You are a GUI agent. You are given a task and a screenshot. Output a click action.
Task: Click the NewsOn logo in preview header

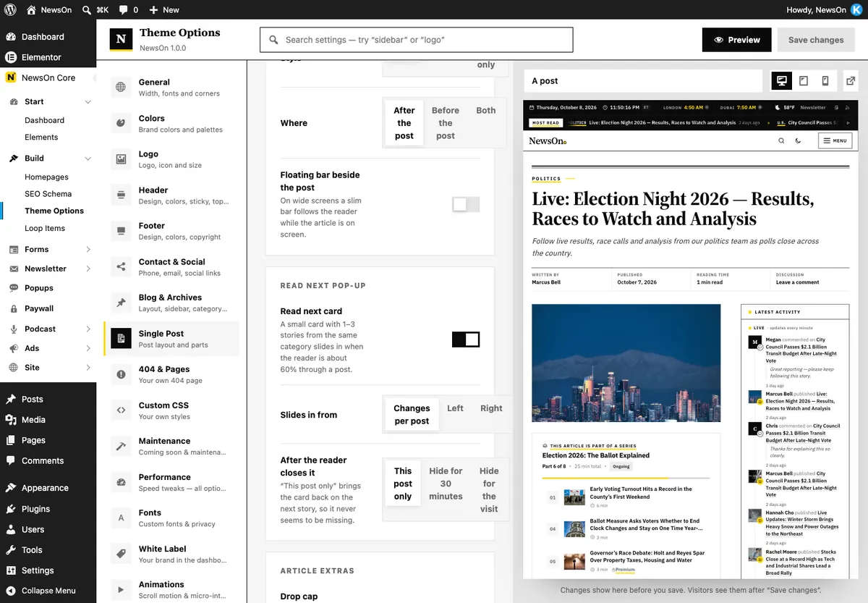[x=548, y=141]
